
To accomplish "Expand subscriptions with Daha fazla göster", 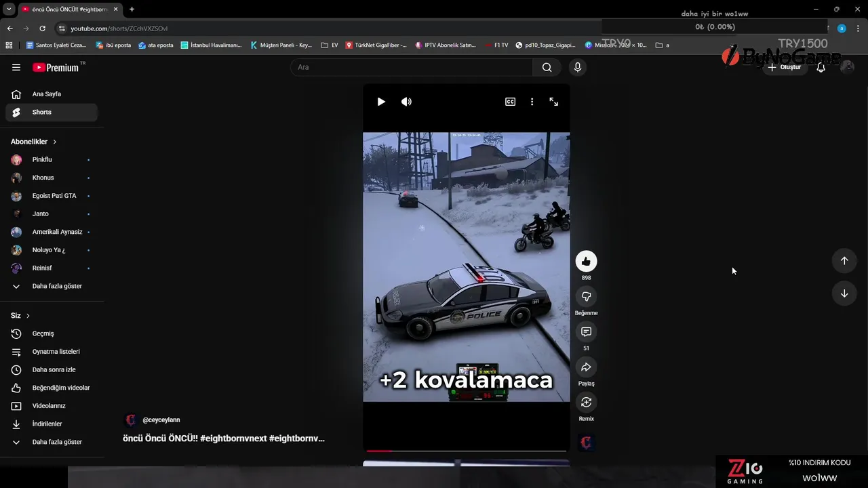I will (x=52, y=286).
